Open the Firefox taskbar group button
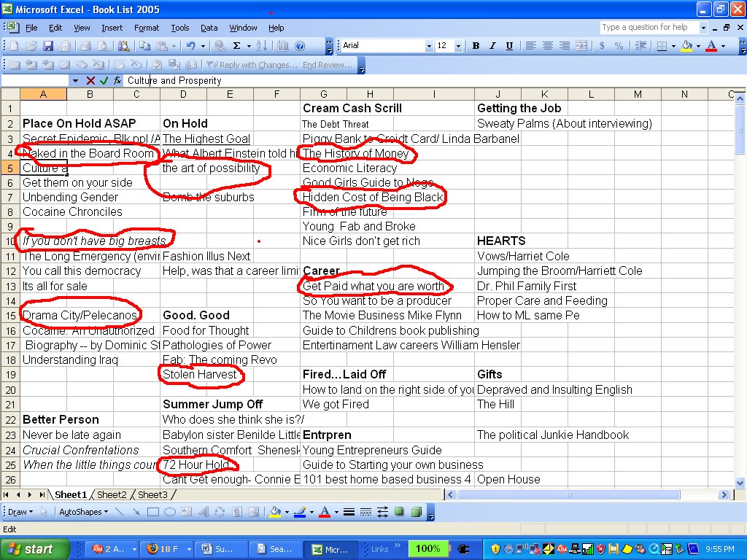This screenshot has height=560, width=747. click(x=169, y=549)
